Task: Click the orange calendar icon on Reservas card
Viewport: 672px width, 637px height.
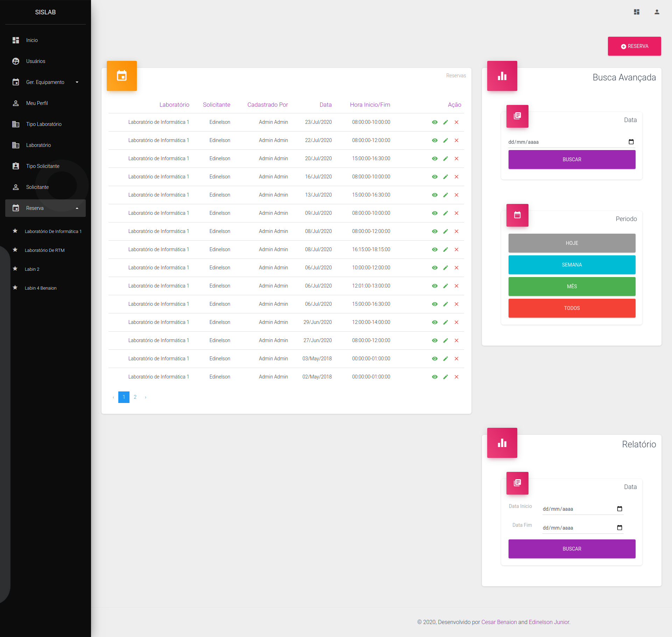Action: (x=122, y=76)
